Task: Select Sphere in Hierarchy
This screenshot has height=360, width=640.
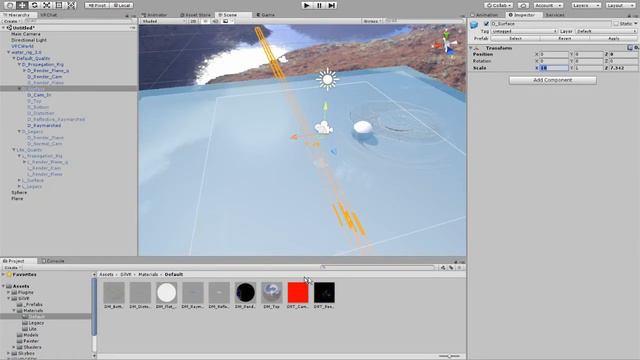Action: tap(19, 193)
